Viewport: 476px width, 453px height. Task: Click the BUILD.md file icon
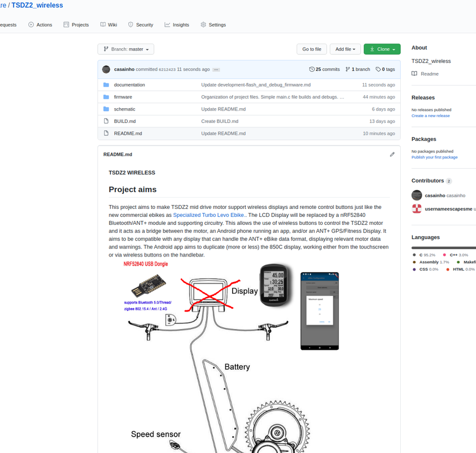tap(106, 121)
